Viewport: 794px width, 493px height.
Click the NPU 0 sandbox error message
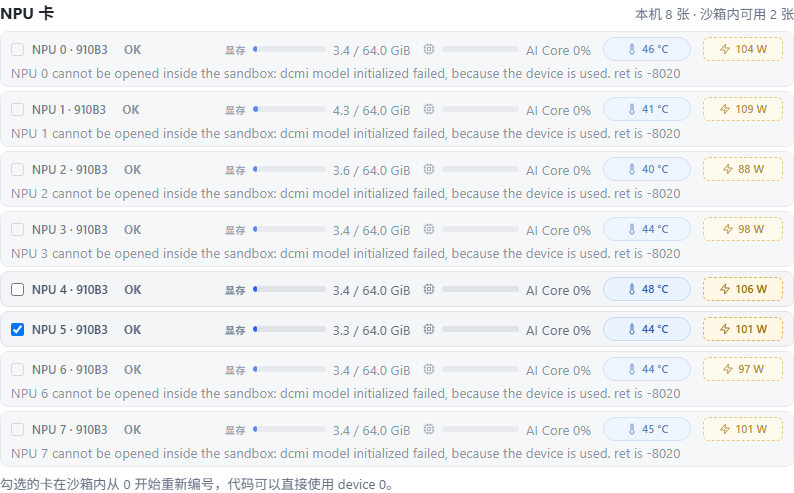(345, 73)
